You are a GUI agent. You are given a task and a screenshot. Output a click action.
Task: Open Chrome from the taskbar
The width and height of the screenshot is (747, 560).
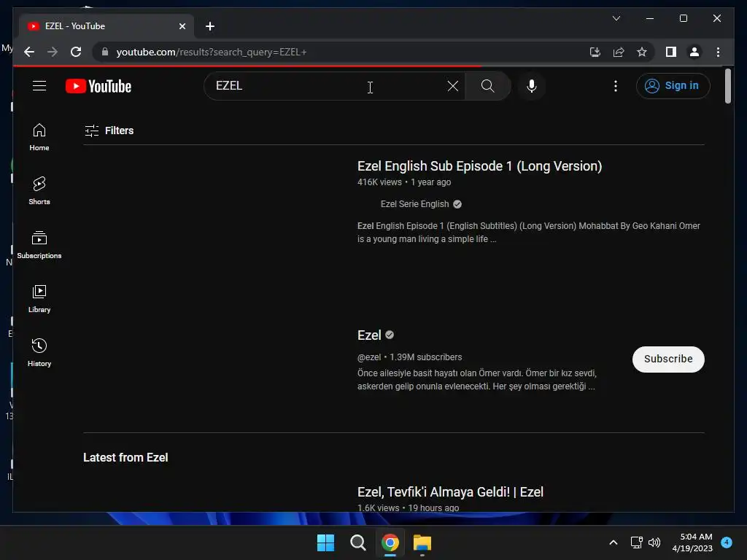[x=390, y=542]
